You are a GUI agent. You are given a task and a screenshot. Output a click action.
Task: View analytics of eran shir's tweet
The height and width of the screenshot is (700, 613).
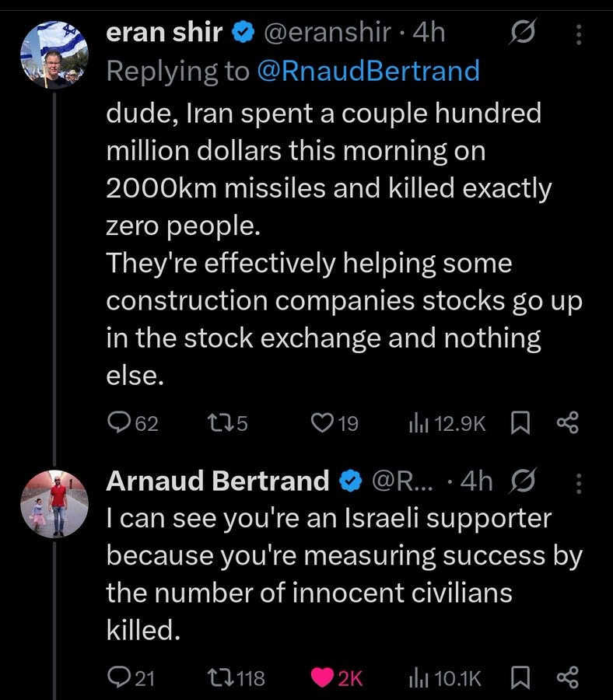(419, 423)
